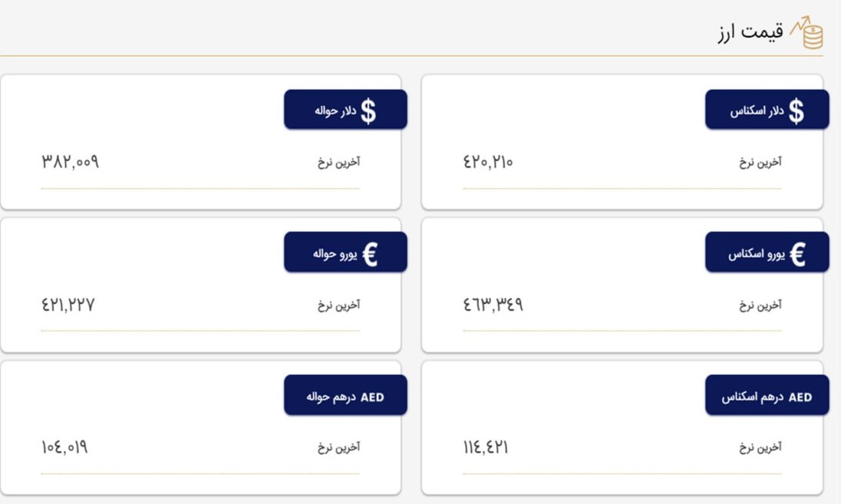Click the euro transfer rate value ۴۲۱,۲۲۷
Image resolution: width=841 pixels, height=504 pixels.
point(68,305)
